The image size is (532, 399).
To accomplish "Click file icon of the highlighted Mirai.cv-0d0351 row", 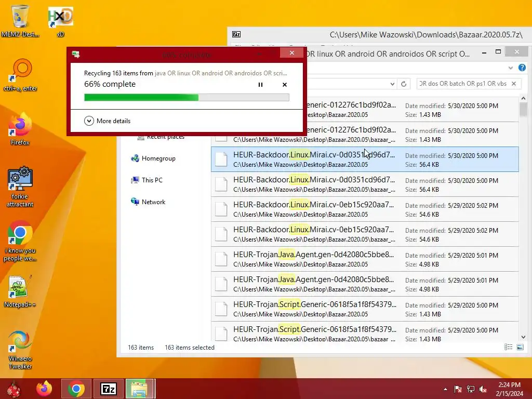I will pos(221,159).
